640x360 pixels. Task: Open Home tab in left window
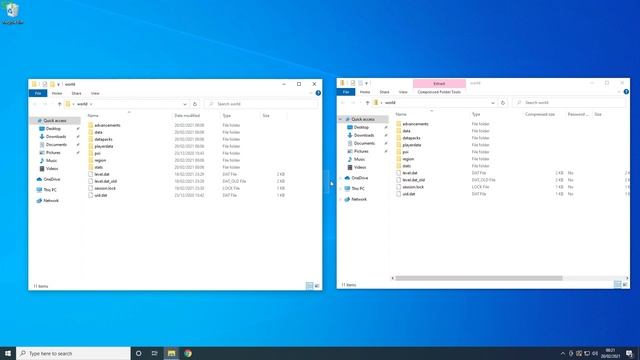tap(57, 93)
